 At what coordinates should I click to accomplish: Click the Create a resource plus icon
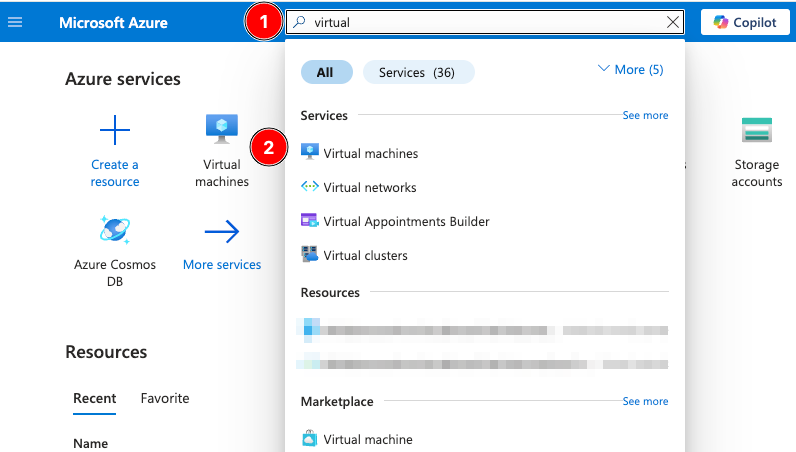[x=115, y=130]
